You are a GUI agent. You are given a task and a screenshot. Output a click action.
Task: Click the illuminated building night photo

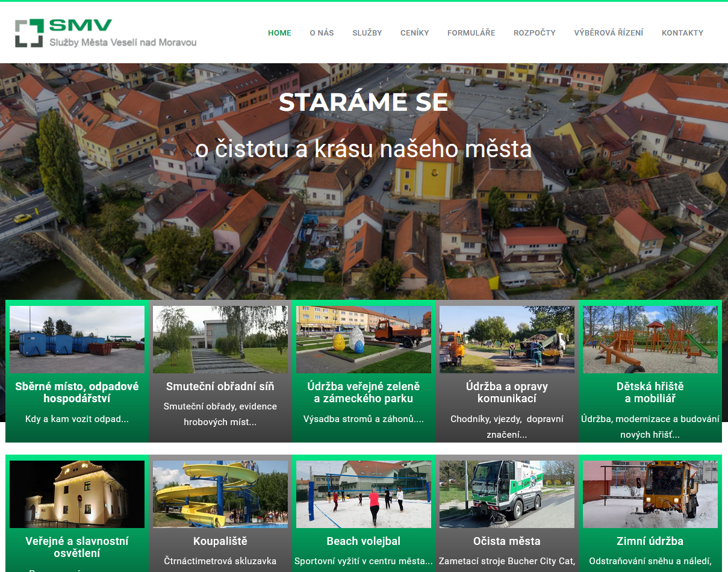(x=77, y=494)
